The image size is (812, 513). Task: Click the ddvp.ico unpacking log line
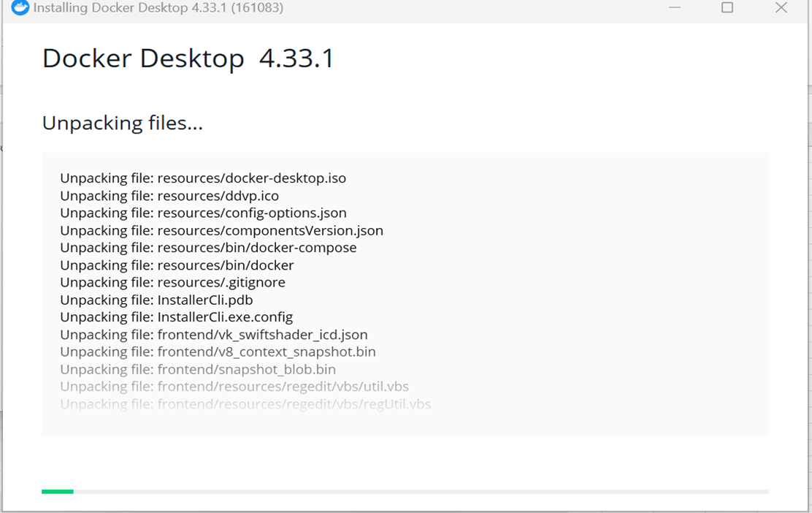point(168,195)
